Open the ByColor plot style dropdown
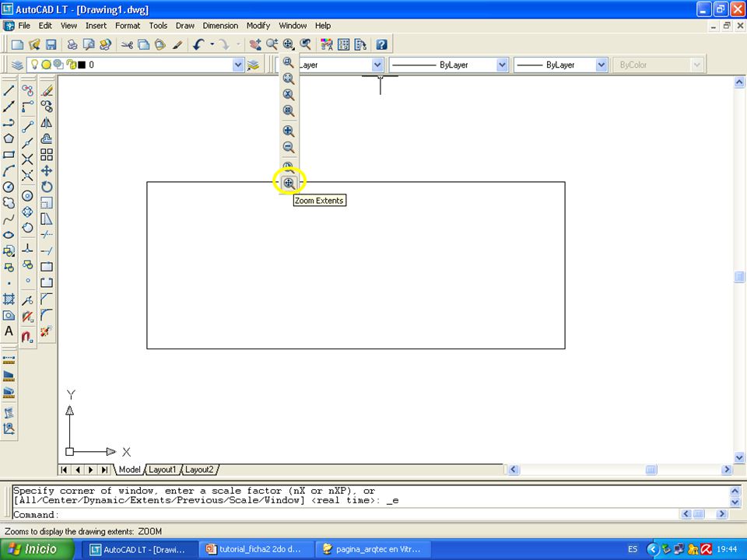 pyautogui.click(x=697, y=65)
